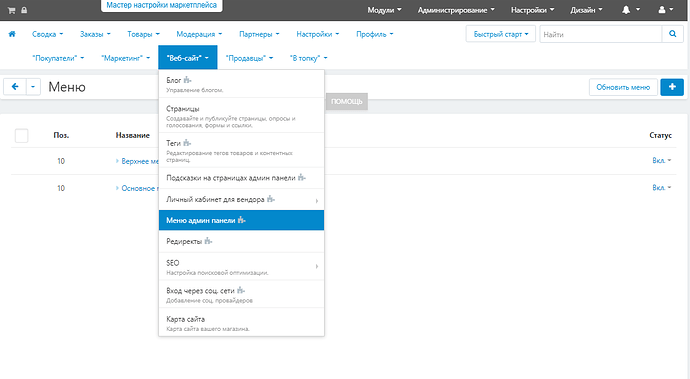
Task: Click the home icon in navigation bar
Action: click(x=12, y=34)
